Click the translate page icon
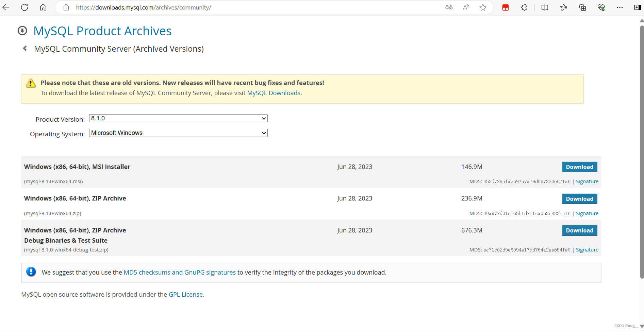 tap(449, 7)
